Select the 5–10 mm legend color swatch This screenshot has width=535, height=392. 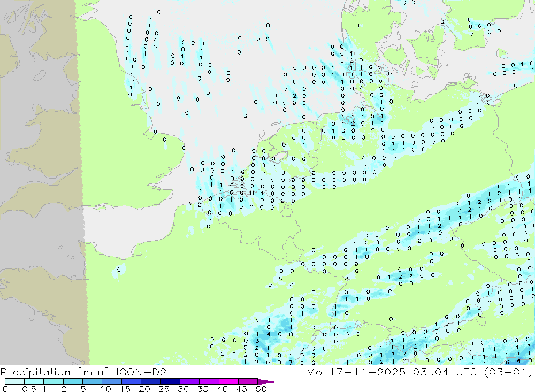pos(92,381)
